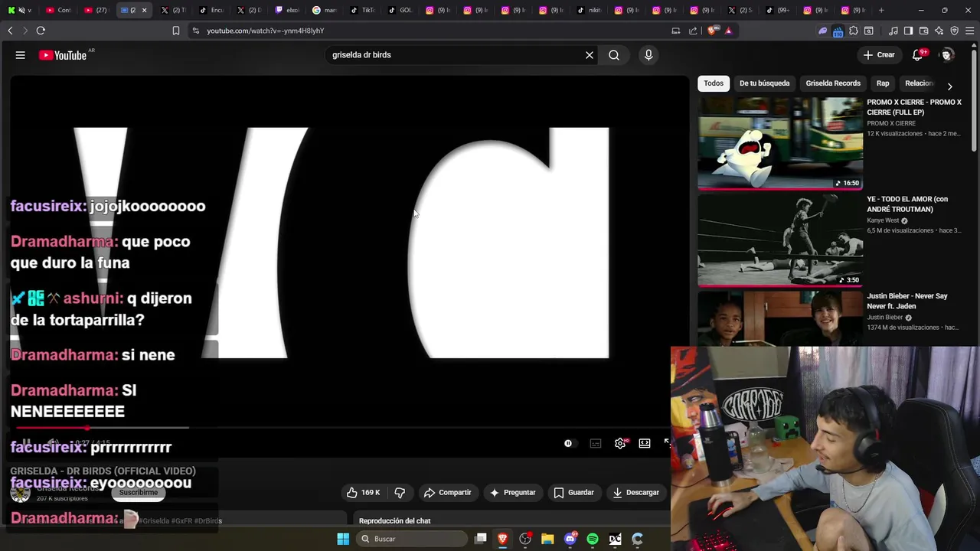980x551 pixels.
Task: Open Justin Bieber Never Say Never thumbnail
Action: 780,318
